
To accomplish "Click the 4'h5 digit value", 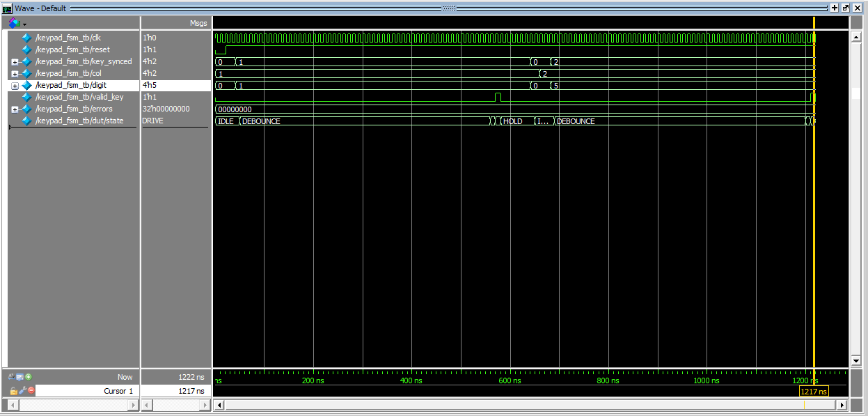I will [x=150, y=85].
